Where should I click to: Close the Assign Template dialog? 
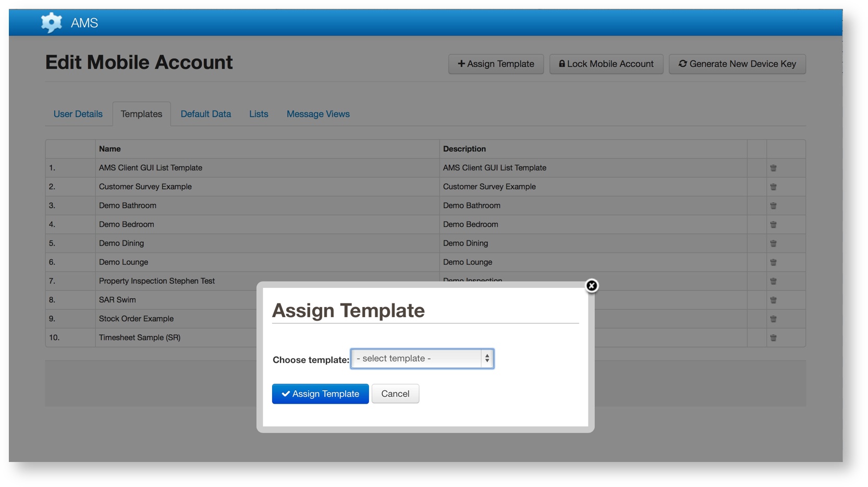pyautogui.click(x=592, y=286)
